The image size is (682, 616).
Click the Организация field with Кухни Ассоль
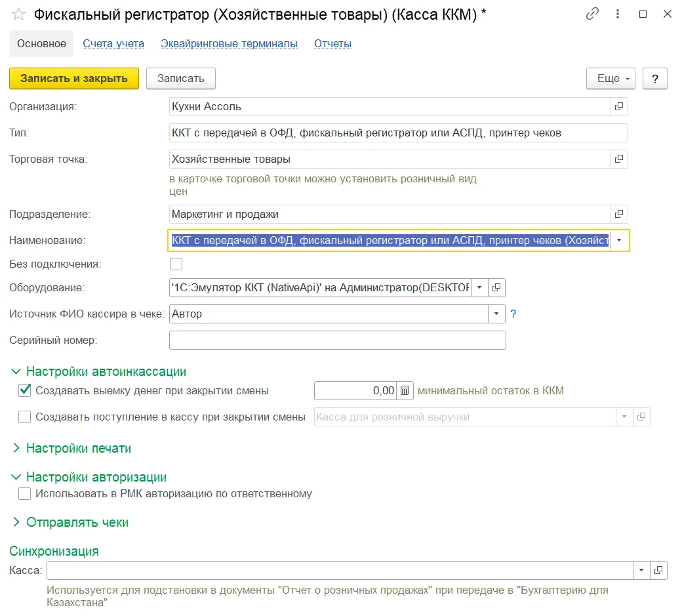point(390,106)
